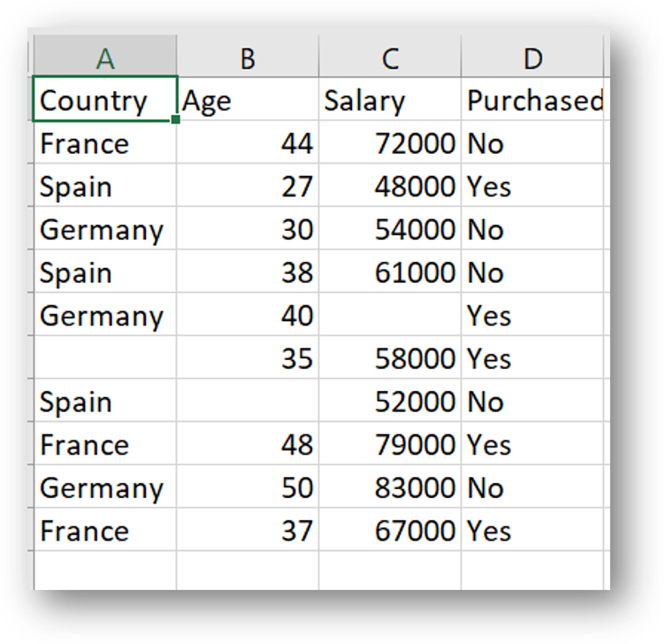Image resolution: width=665 pixels, height=644 pixels.
Task: Select the empty salary cell beside age 40
Action: pyautogui.click(x=390, y=314)
